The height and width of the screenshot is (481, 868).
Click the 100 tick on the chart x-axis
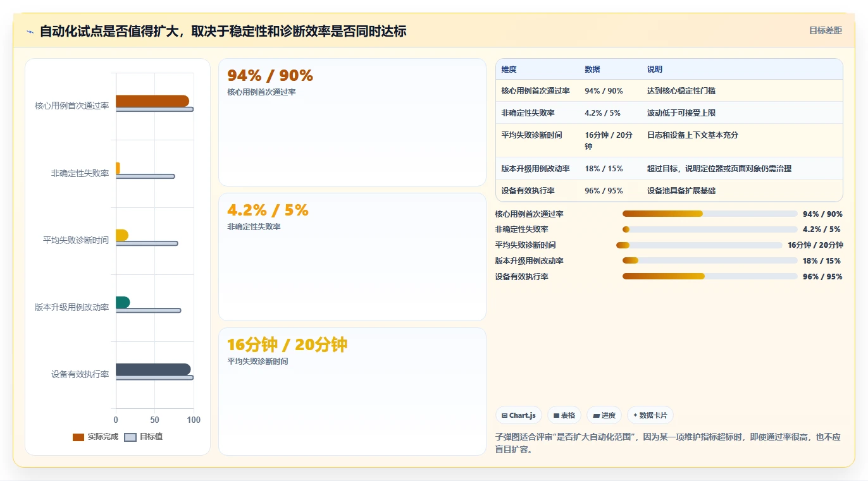pyautogui.click(x=194, y=420)
